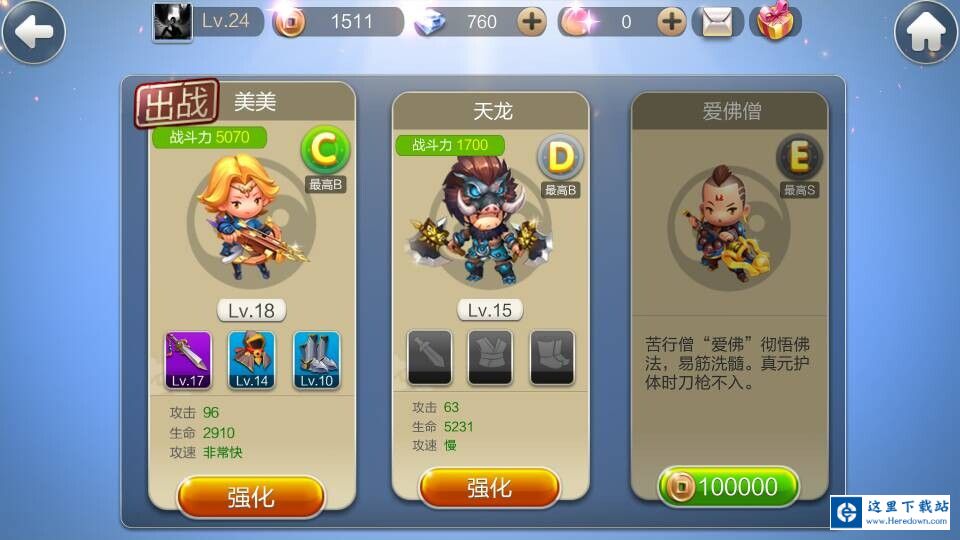Image resolution: width=960 pixels, height=540 pixels.
Task: Add diamonds with plus button beside 760
Action: point(531,22)
